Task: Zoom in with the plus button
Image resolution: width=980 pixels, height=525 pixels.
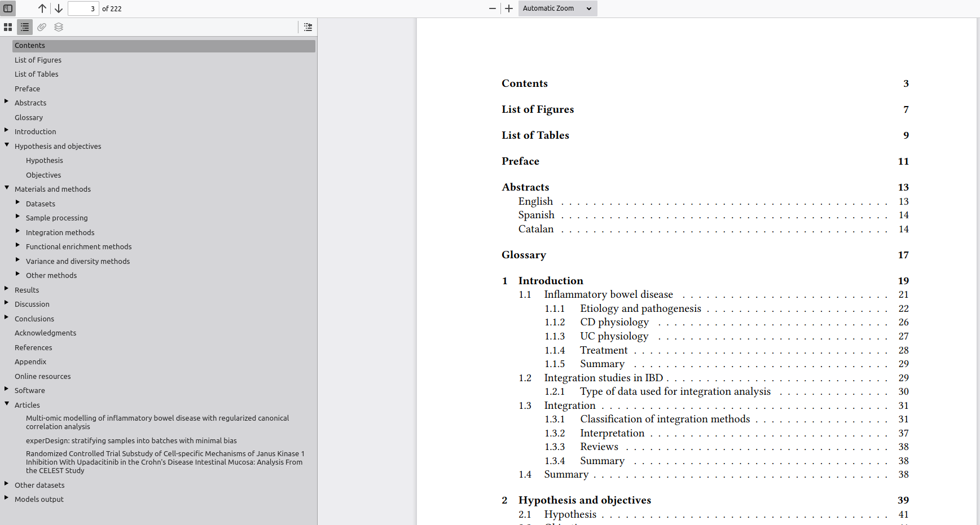Action: [x=509, y=8]
